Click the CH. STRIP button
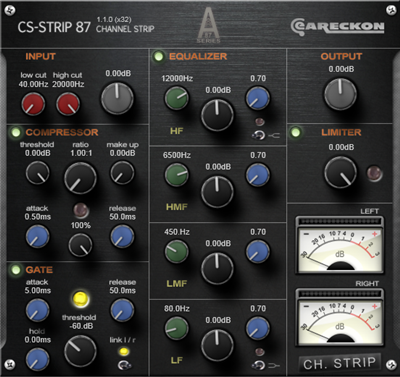The width and height of the screenshot is (400, 377). tap(339, 363)
